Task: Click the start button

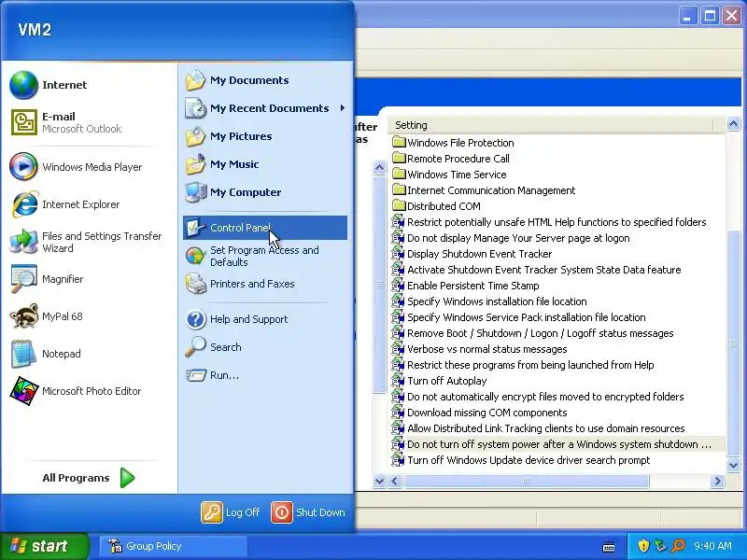Action: click(45, 546)
